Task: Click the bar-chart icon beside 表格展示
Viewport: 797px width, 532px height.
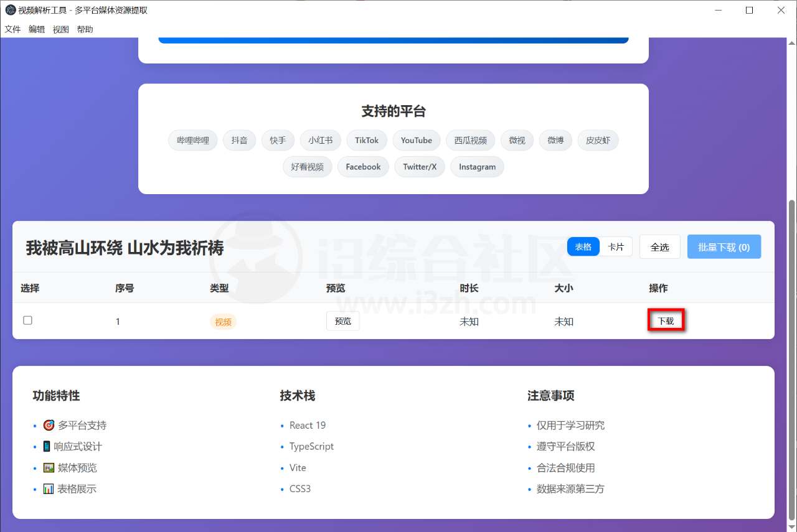Action: 49,488
